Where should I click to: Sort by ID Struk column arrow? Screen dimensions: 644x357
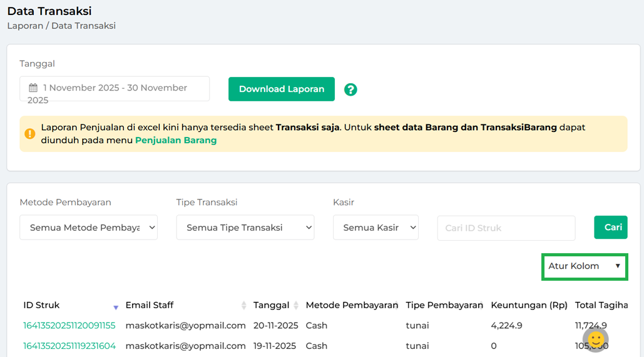pyautogui.click(x=116, y=306)
